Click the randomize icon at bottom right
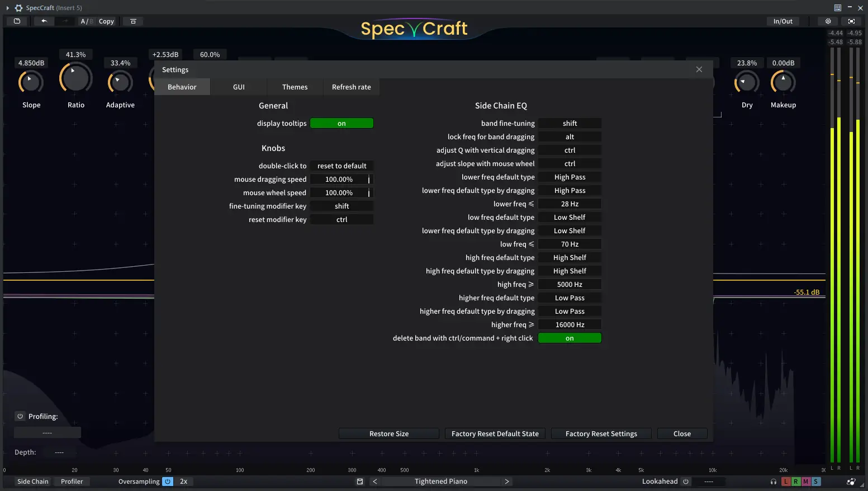 tap(851, 481)
